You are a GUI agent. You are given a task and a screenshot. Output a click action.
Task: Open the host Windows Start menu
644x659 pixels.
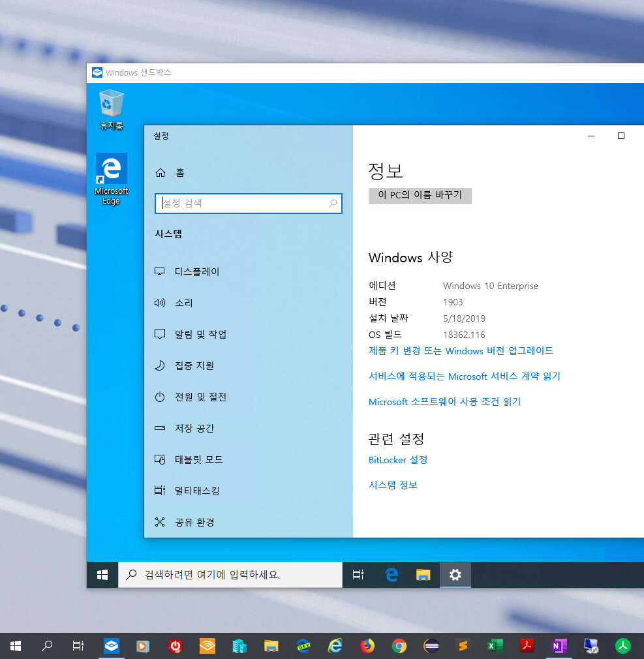coord(16,645)
